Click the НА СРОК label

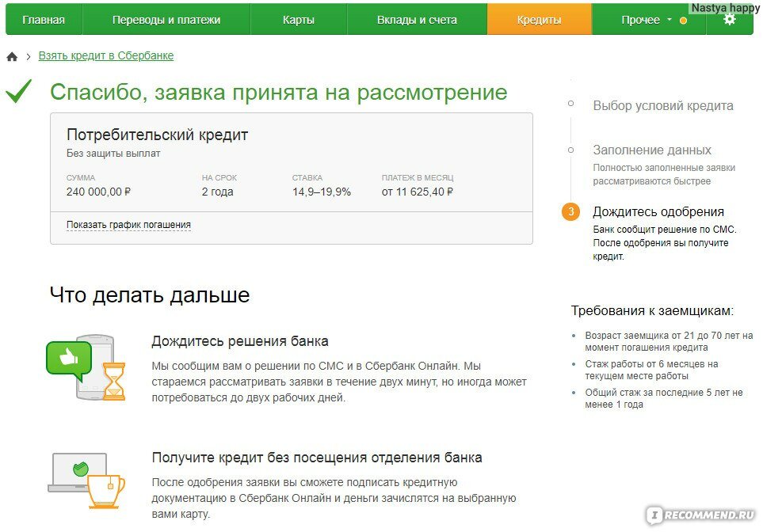coord(219,178)
